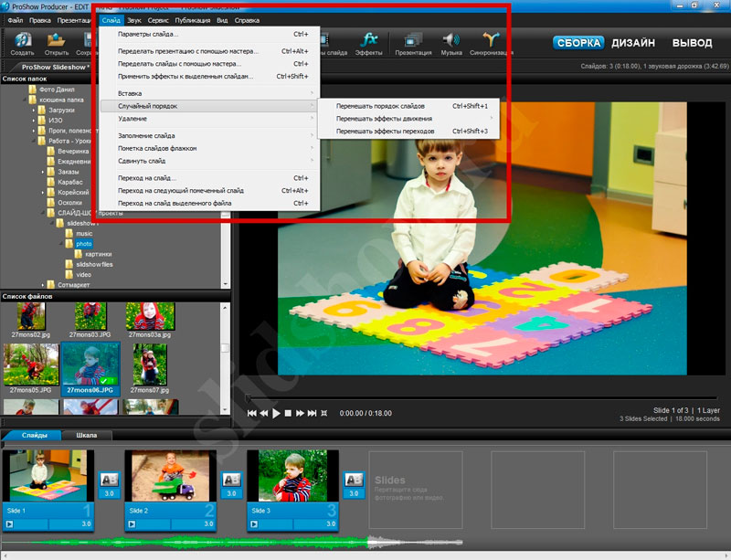Jump to first slide with skip-back control
Viewport: 731px width, 560px height.
252,413
